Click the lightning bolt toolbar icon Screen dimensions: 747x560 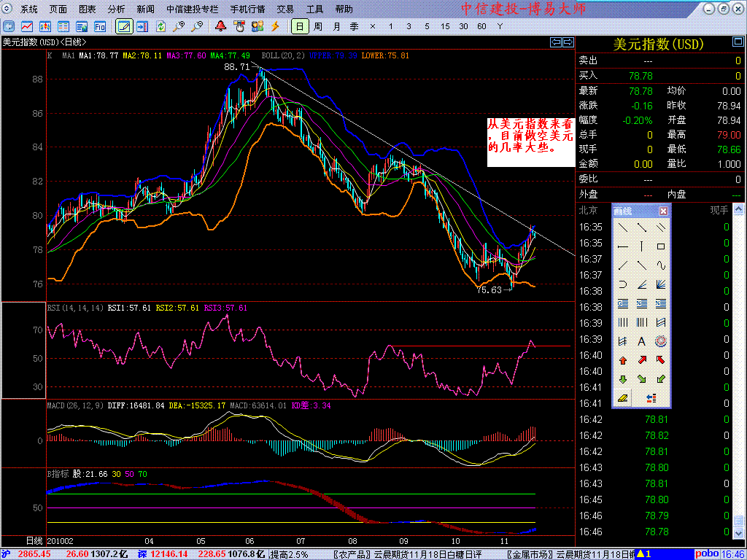[275, 26]
